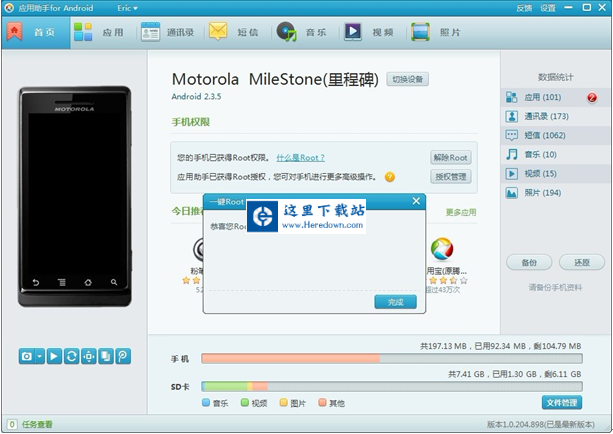Image resolution: width=613 pixels, height=434 pixels.
Task: Click the home bookmark icon
Action: tap(14, 32)
